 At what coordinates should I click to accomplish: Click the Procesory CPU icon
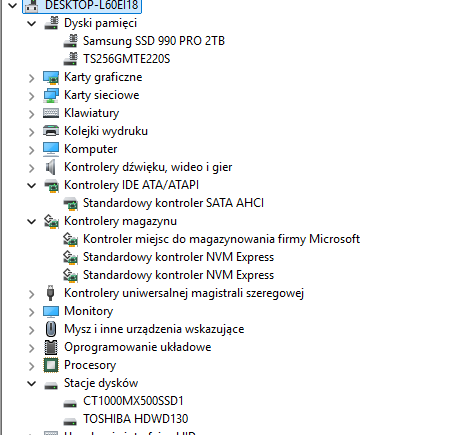click(x=51, y=365)
